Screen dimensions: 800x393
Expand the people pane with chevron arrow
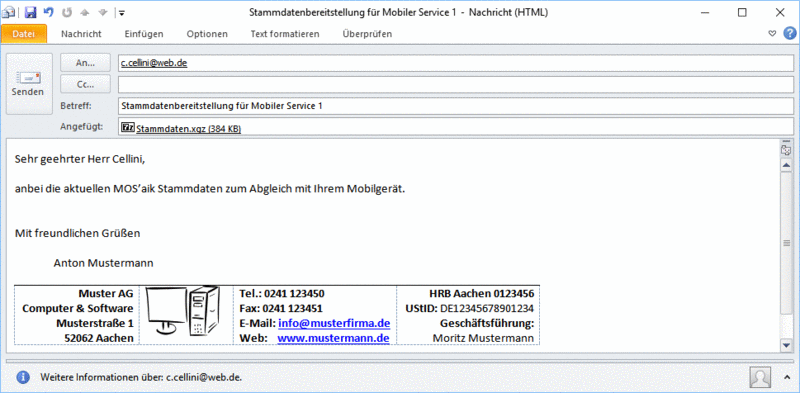pyautogui.click(x=786, y=377)
